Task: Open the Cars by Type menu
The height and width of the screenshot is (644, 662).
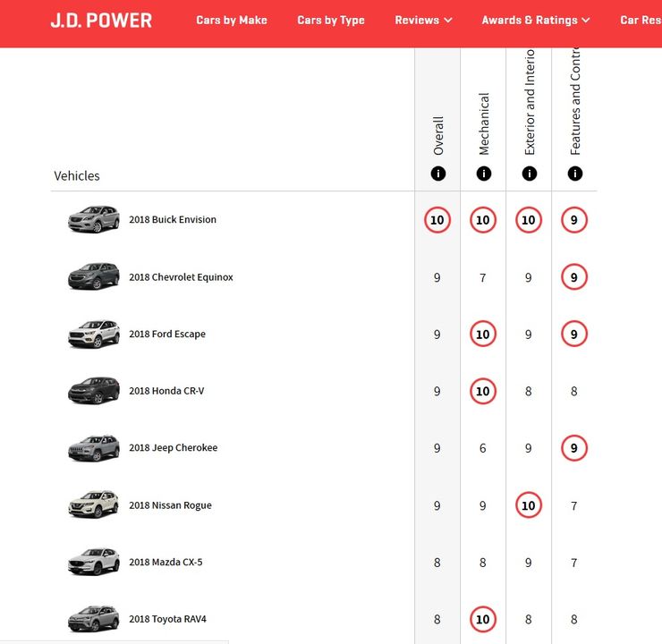Action: (331, 21)
